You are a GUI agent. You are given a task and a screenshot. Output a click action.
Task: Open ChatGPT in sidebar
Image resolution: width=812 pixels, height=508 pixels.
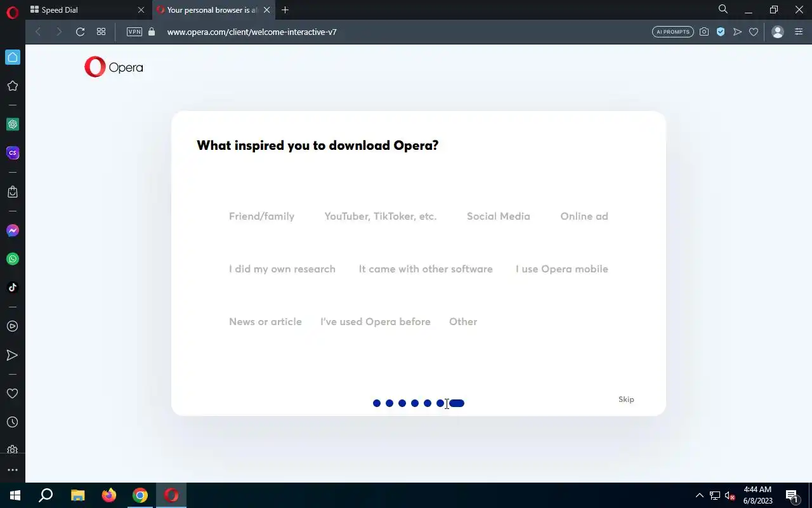12,124
